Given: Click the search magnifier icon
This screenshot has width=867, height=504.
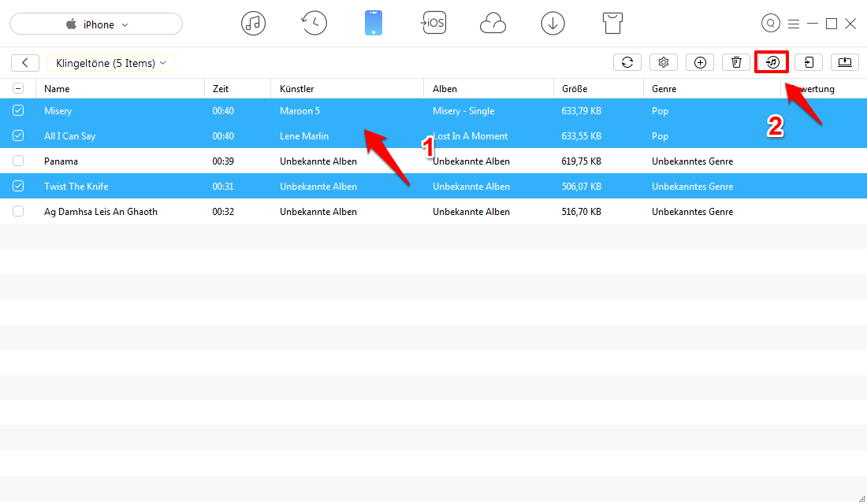Looking at the screenshot, I should pos(770,23).
